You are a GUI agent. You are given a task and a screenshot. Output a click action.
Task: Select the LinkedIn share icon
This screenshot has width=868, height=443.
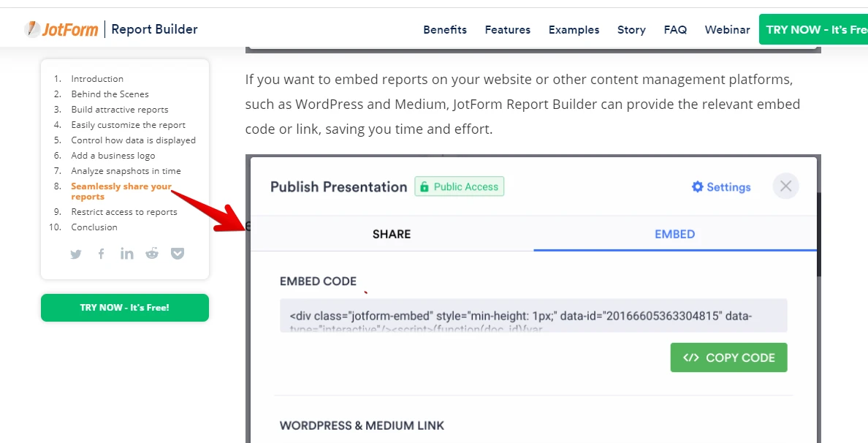[x=126, y=254]
